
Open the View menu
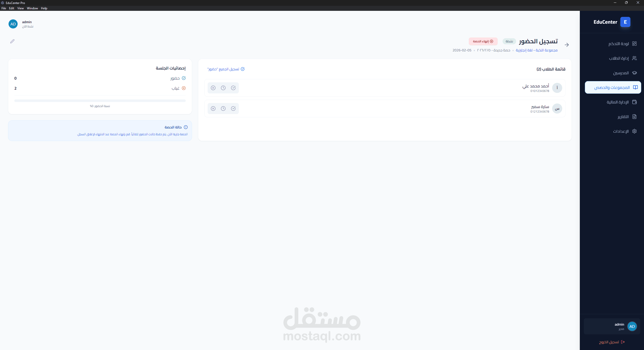coord(20,8)
